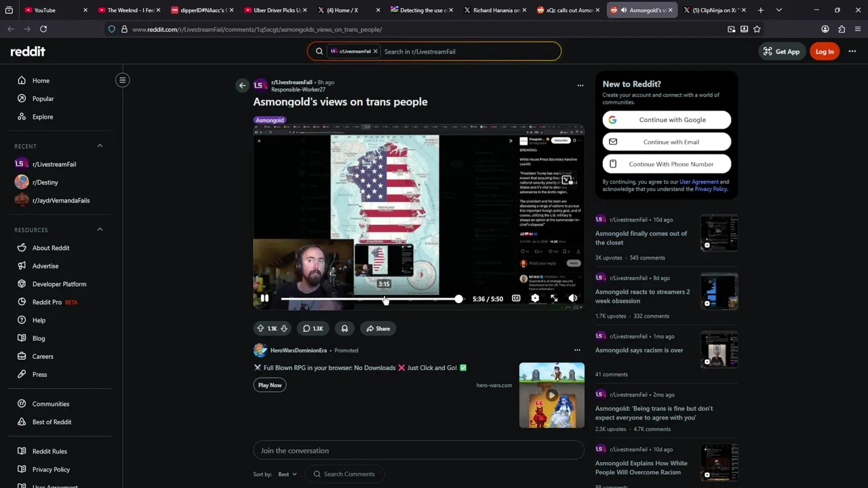
Task: Click Join the conversation field
Action: tap(418, 451)
